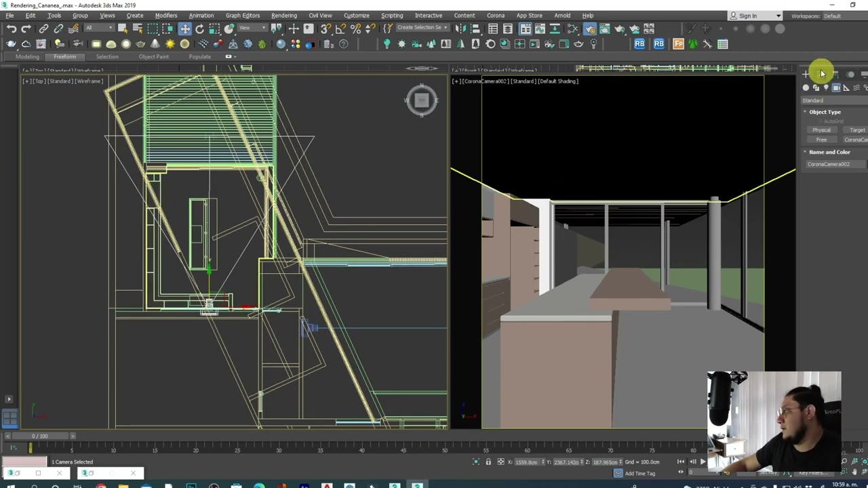Toggle the Layer Explorer
The height and width of the screenshot is (488, 868).
[x=508, y=28]
